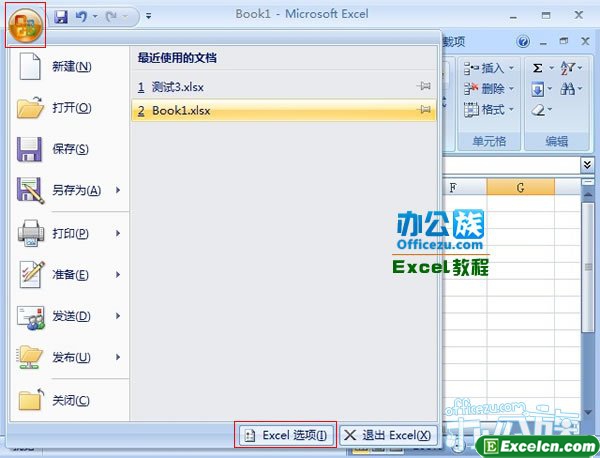Screen dimensions: 600x458
Task: Click 退出 Excel(X) button
Action: click(388, 435)
